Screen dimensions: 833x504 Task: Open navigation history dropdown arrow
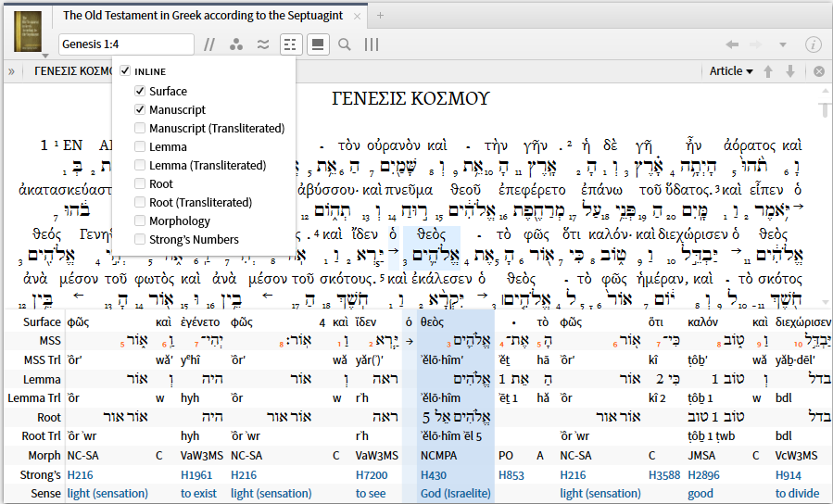783,44
